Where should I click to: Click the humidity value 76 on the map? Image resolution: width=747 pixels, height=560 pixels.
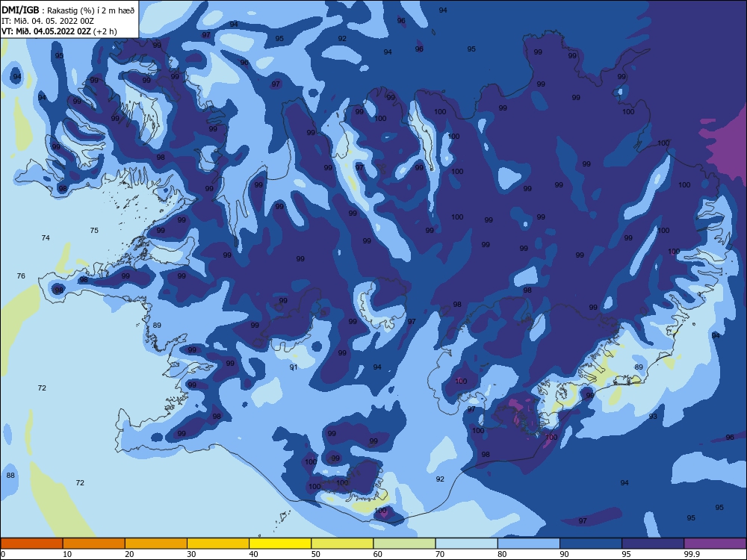click(x=21, y=276)
